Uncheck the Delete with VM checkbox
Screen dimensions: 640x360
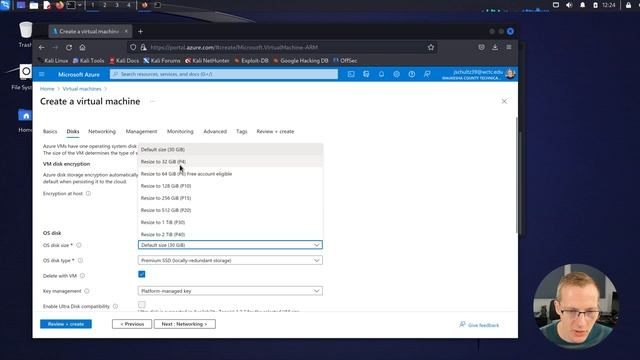(142, 274)
